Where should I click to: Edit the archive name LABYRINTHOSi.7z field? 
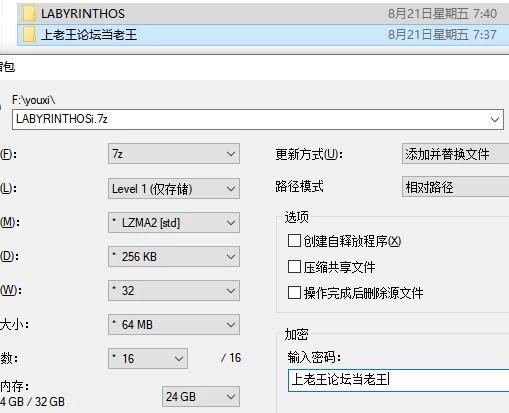pos(258,119)
